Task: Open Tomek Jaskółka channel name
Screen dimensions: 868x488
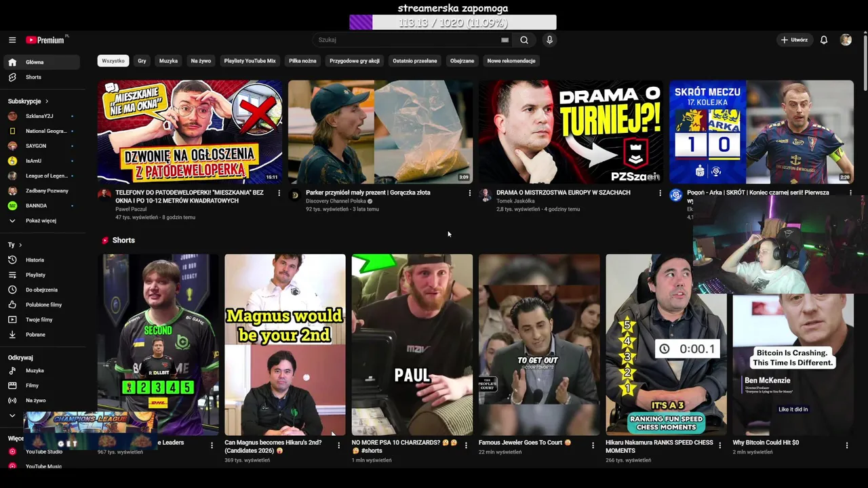Action: point(515,201)
